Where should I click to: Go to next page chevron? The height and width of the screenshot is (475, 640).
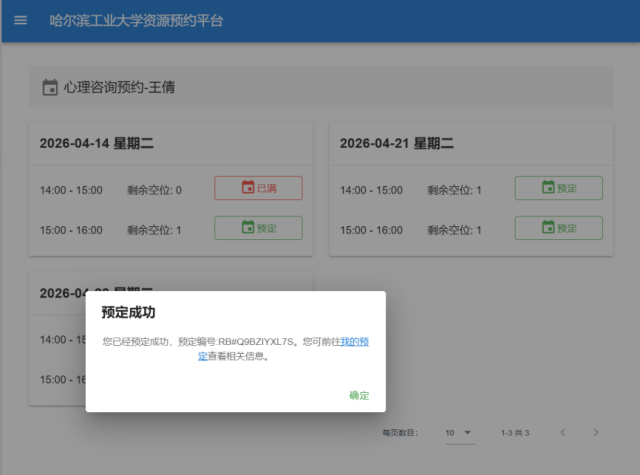tap(596, 432)
